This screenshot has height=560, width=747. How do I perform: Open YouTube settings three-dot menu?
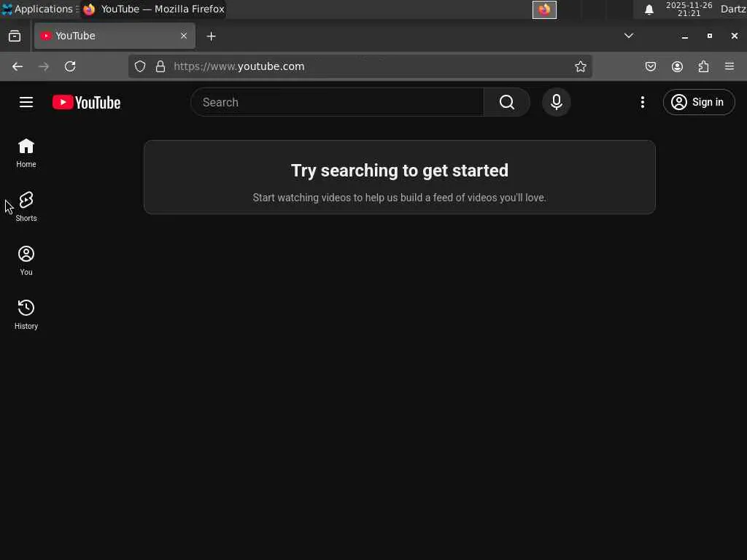point(643,102)
